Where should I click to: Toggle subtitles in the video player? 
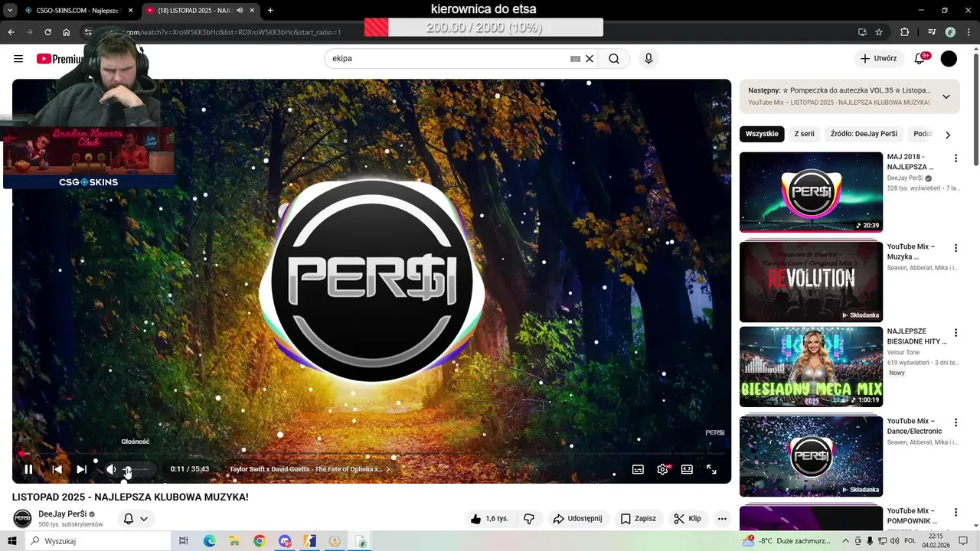pos(638,469)
